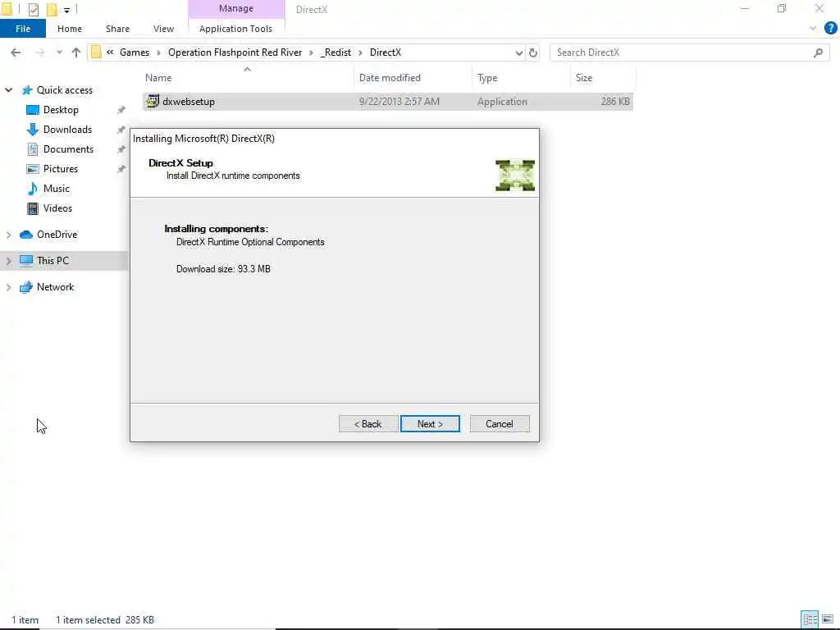Open the View ribbon tab
840x630 pixels.
(163, 29)
